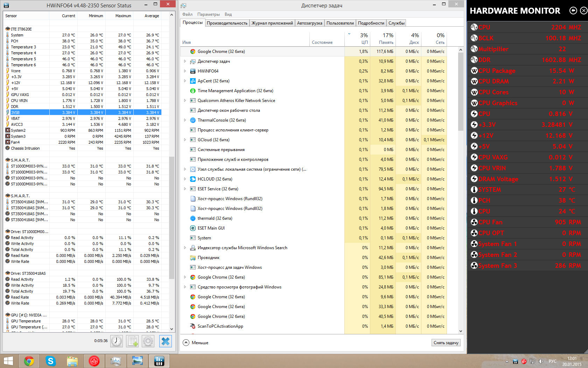Open the network tray icon
The height and width of the screenshot is (368, 588).
click(x=532, y=361)
